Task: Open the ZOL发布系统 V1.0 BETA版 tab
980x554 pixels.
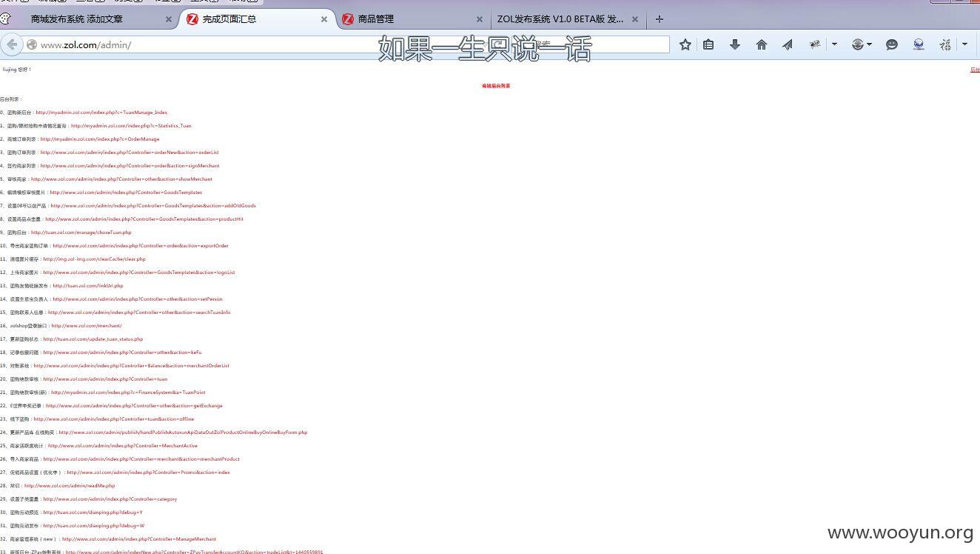Action: pyautogui.click(x=560, y=19)
